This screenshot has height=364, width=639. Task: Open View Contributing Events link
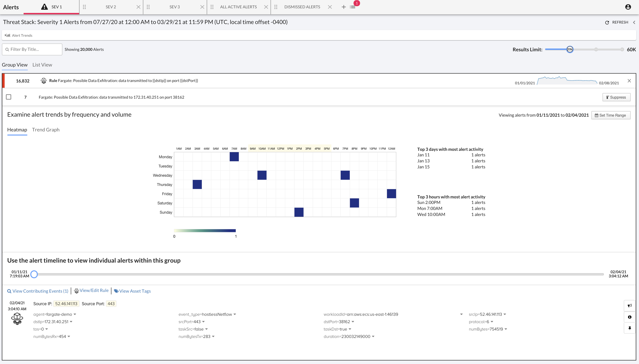coord(38,291)
